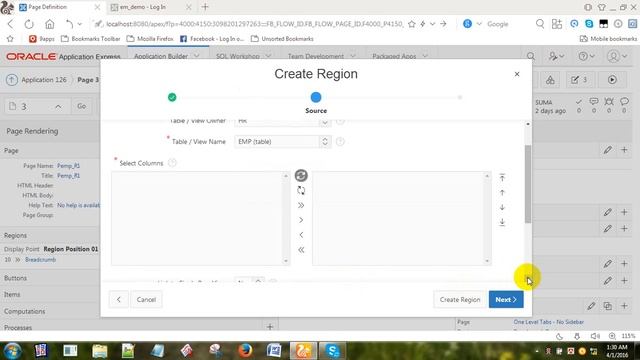Open the shared components icon

pos(550,80)
